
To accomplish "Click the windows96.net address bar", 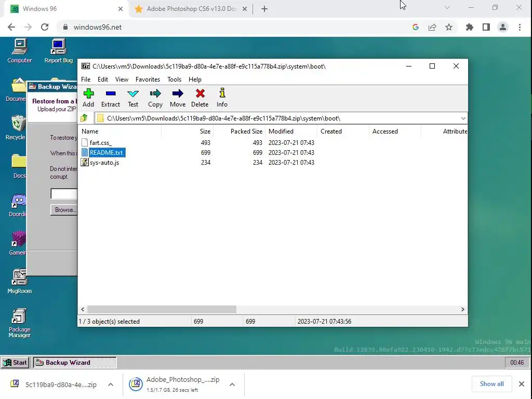I will pos(234,27).
